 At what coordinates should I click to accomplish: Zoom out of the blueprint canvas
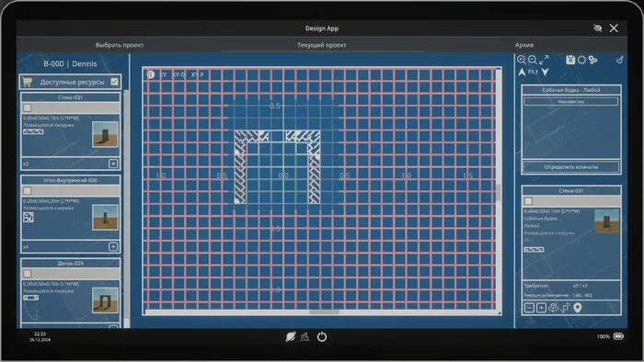(533, 60)
